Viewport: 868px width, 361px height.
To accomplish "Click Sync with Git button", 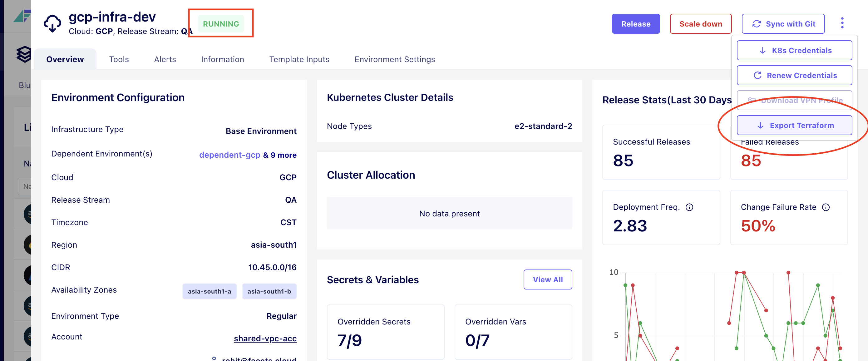I will (x=783, y=24).
